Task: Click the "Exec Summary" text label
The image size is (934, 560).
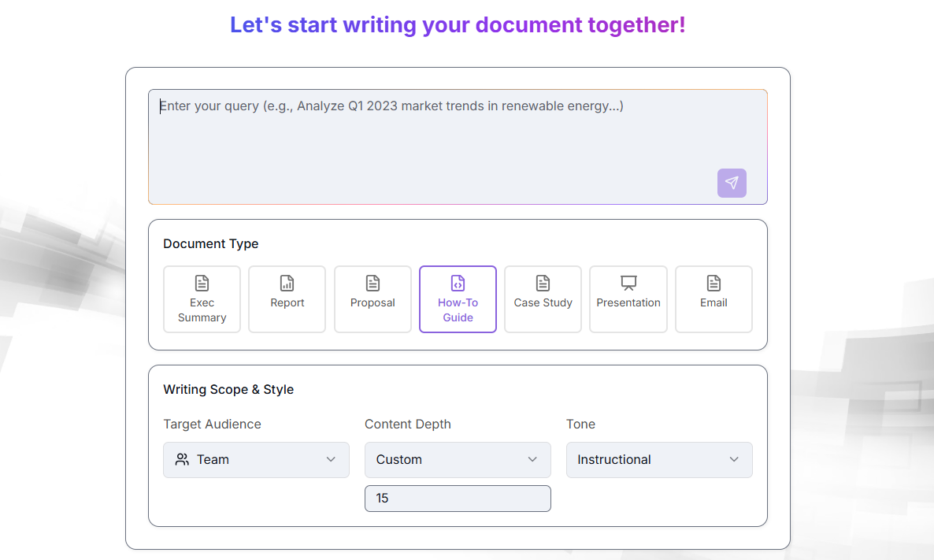Action: point(202,310)
